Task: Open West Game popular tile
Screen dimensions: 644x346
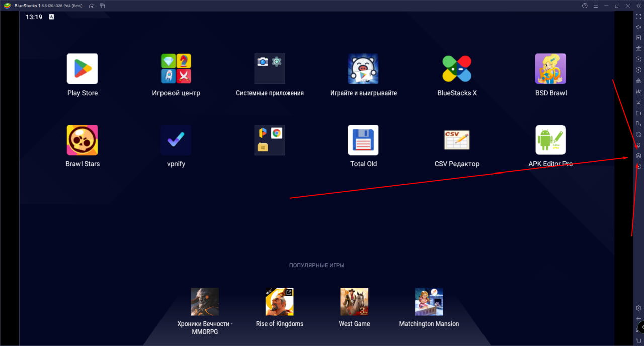Action: [354, 302]
